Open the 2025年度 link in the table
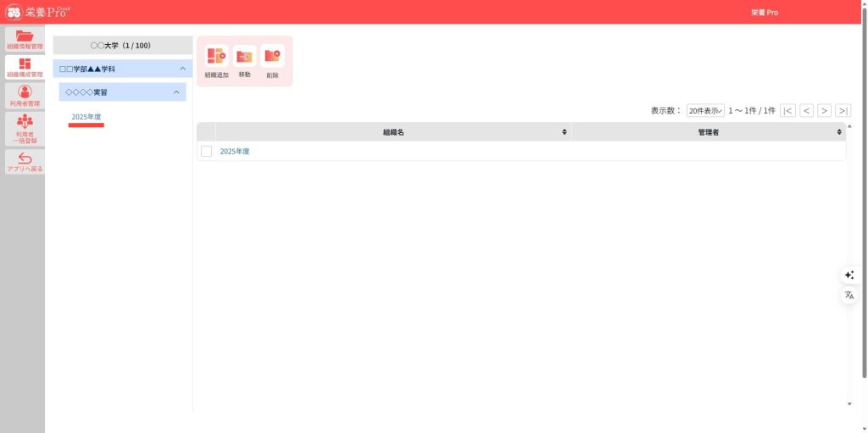The image size is (868, 433). pyautogui.click(x=235, y=152)
